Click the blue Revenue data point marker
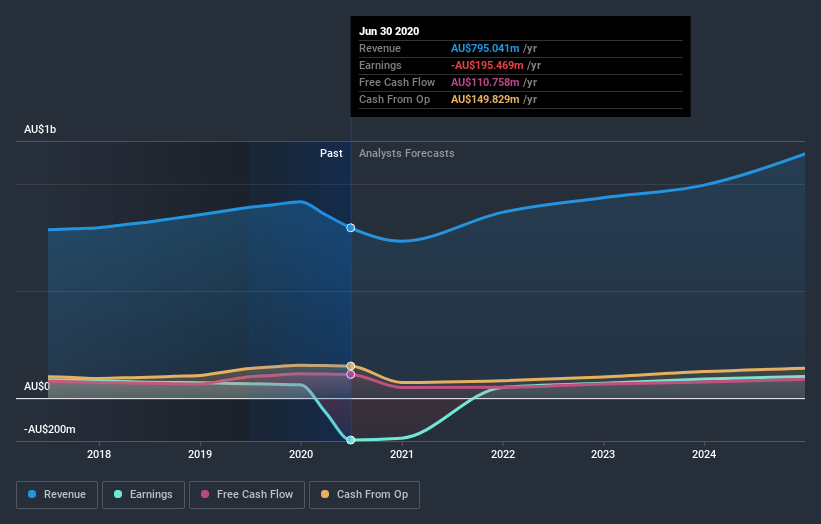This screenshot has width=821, height=524. (351, 228)
